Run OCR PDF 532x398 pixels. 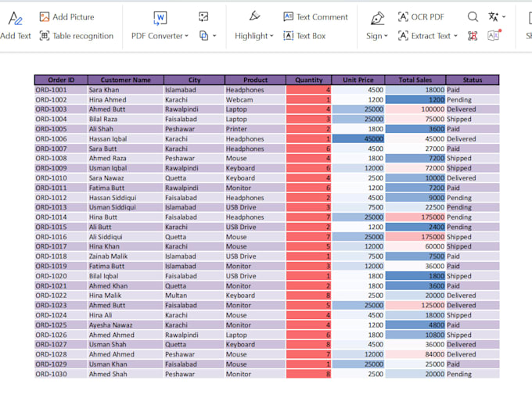421,16
